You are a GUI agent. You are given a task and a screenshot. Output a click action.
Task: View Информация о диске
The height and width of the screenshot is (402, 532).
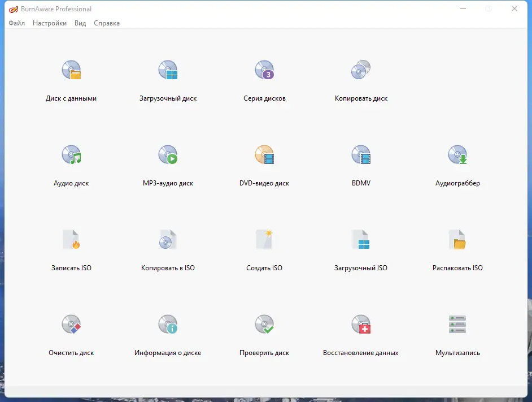[x=168, y=334]
